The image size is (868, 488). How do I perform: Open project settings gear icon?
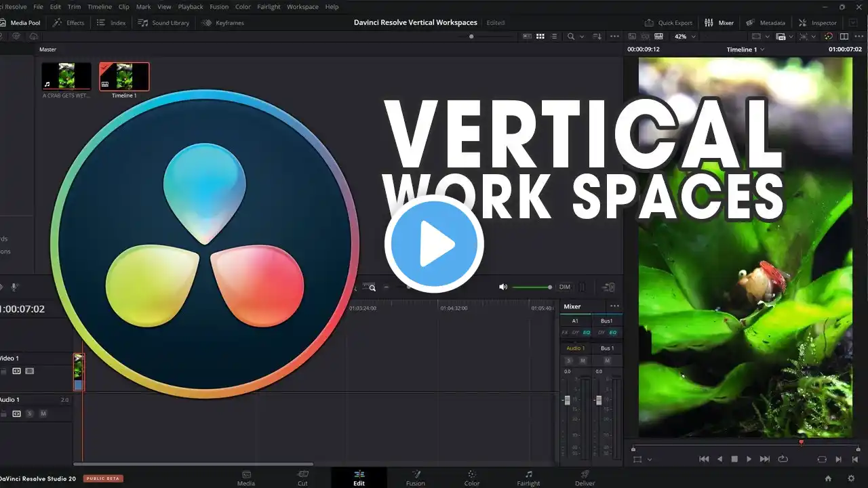tap(852, 478)
